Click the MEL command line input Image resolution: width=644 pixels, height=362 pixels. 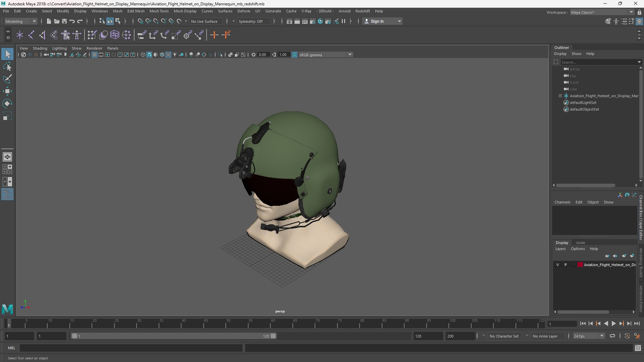click(131, 348)
